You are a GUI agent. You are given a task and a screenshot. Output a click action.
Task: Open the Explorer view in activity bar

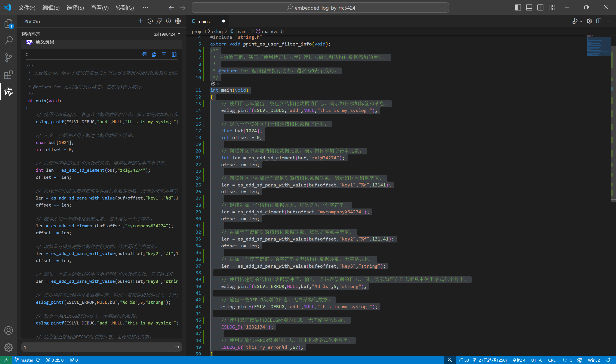point(9,24)
